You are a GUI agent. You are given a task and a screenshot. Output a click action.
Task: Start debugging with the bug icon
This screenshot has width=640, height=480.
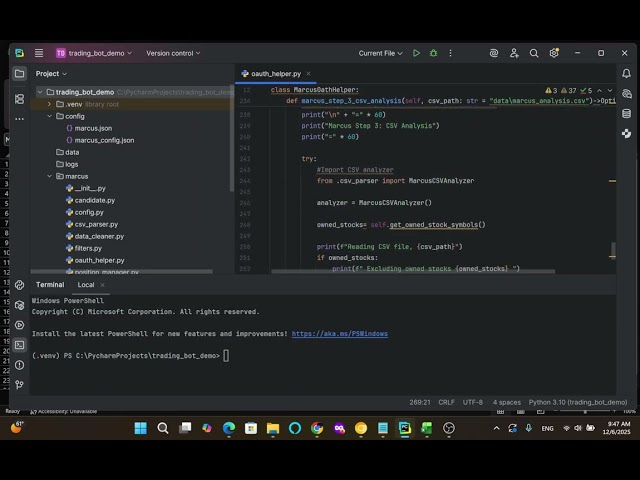[x=433, y=53]
